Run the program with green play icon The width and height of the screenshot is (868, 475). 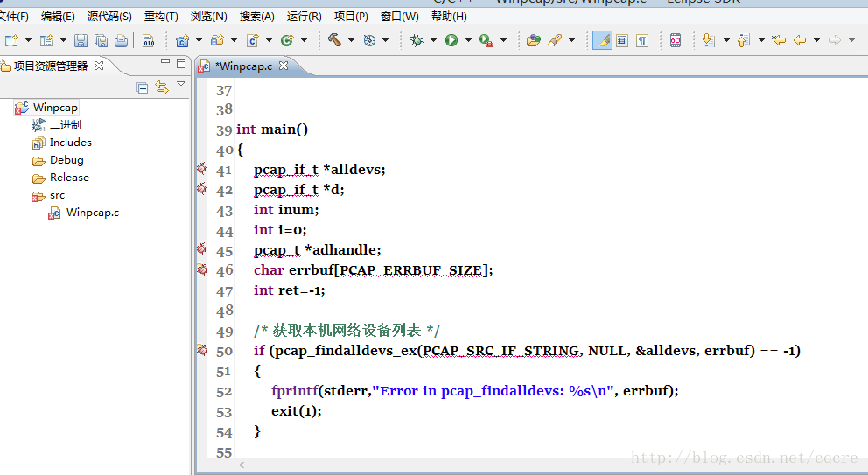click(451, 40)
